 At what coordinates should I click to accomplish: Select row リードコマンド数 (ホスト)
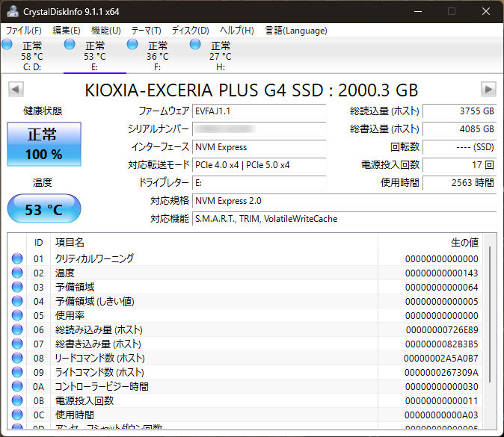pyautogui.click(x=245, y=358)
